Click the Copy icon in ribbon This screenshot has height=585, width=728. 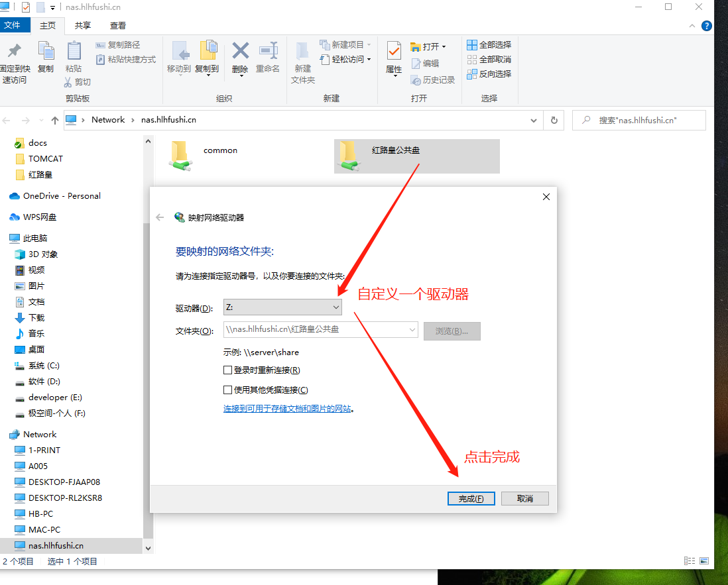click(x=46, y=52)
